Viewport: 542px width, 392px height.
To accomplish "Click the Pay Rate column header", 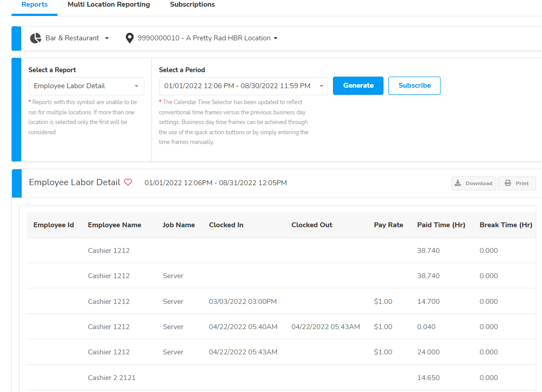I will point(388,225).
